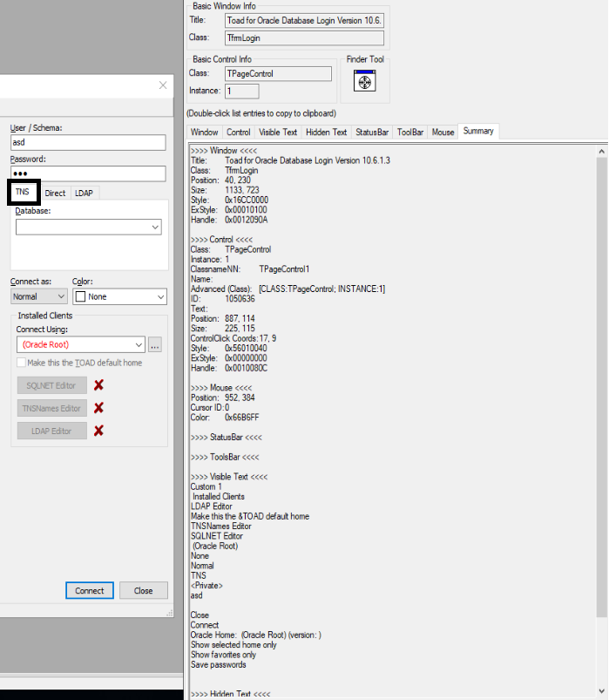This screenshot has height=700, width=609.
Task: Click the 'Color: 0x66B6FF' line
Action: (225, 418)
